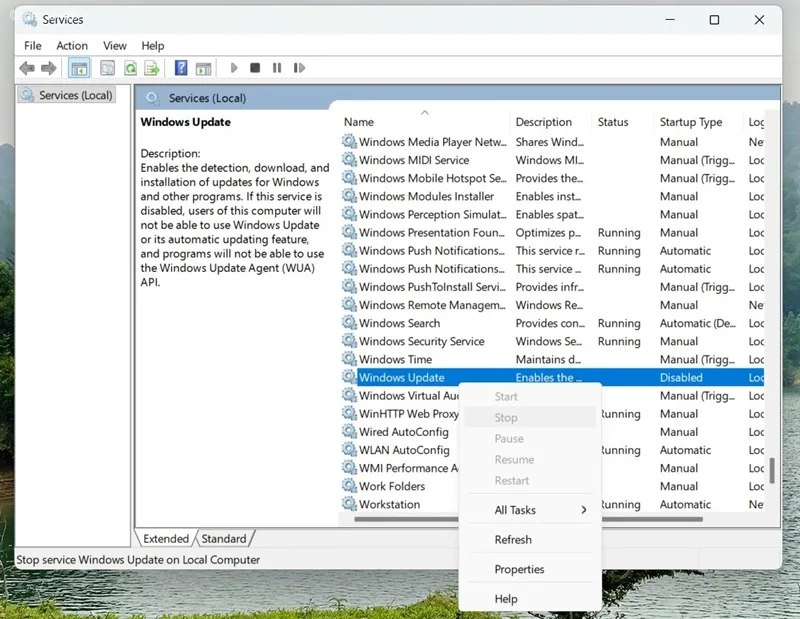Click the Start Service play icon
Screen dimensions: 800x619
click(x=234, y=68)
